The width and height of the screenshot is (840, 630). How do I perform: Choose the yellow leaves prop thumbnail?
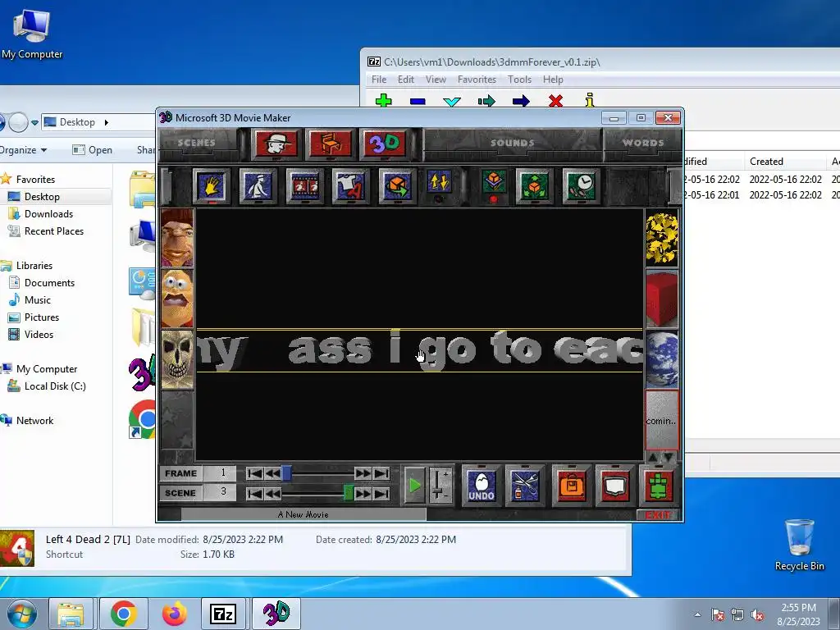coord(662,238)
